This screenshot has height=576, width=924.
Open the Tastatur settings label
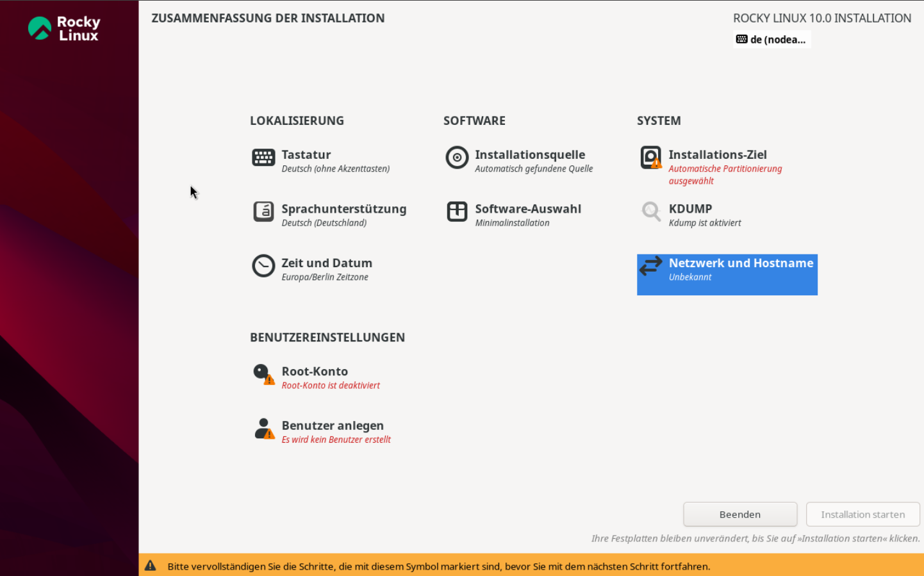coord(306,154)
